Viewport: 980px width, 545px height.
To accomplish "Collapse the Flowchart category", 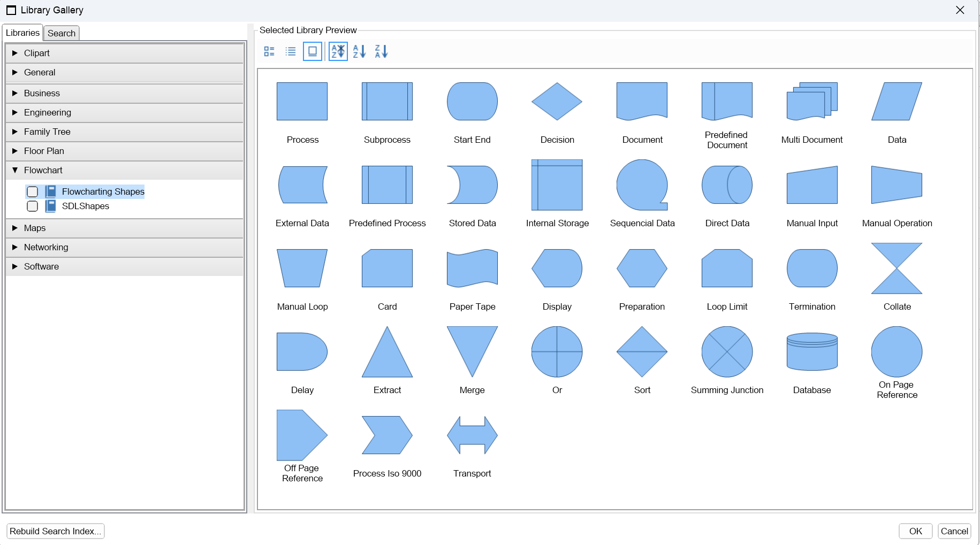I will coord(15,170).
